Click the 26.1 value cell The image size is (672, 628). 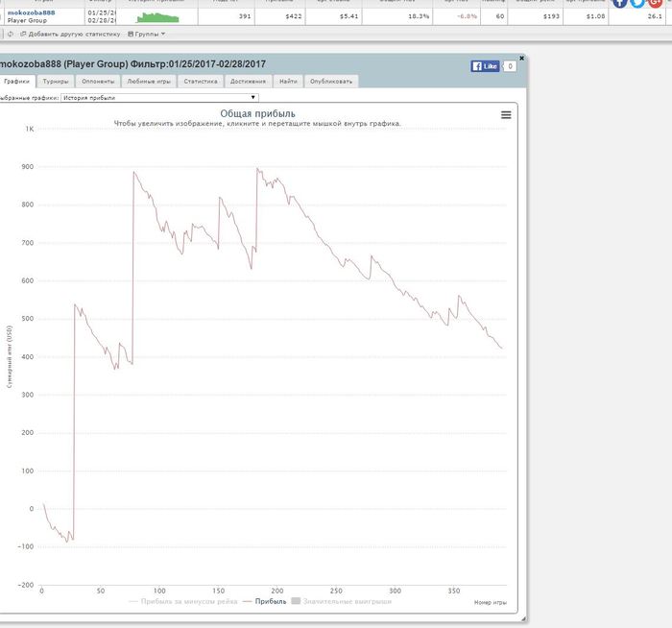point(637,16)
